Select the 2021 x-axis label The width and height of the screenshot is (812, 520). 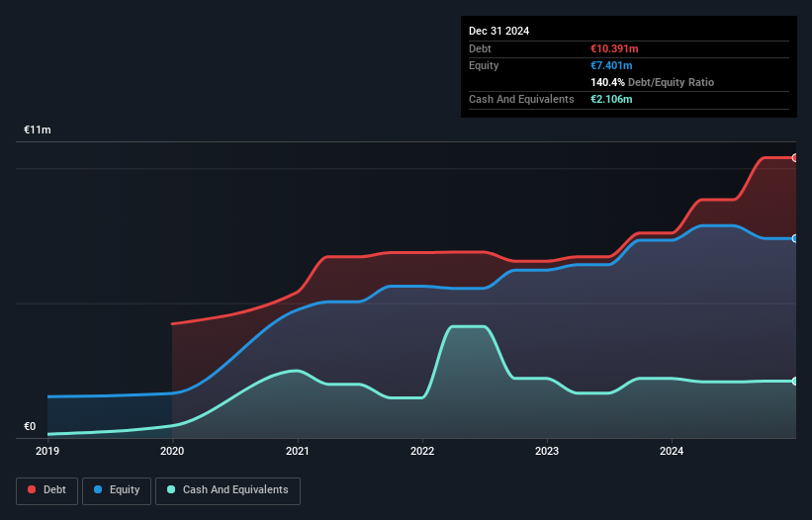coord(298,451)
